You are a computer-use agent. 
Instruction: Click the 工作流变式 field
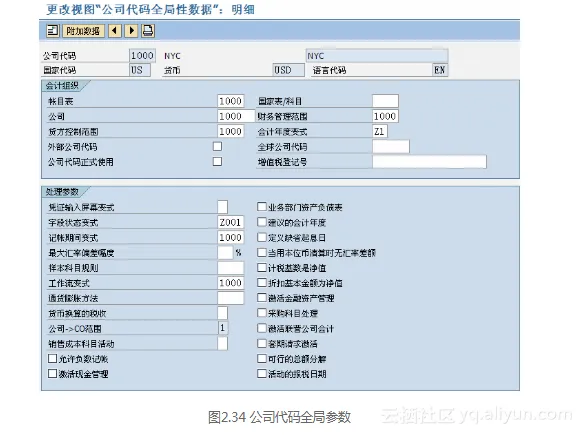231,283
